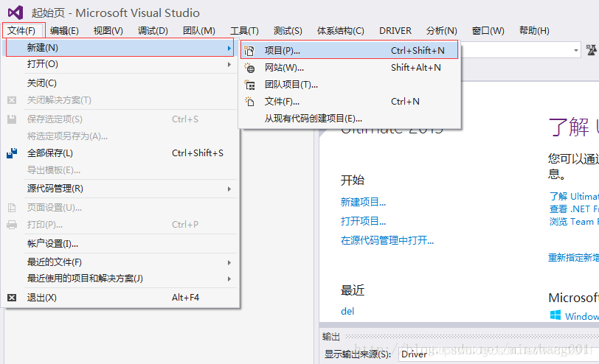Click the 输出 panel title bar
The width and height of the screenshot is (599, 364).
(x=460, y=337)
